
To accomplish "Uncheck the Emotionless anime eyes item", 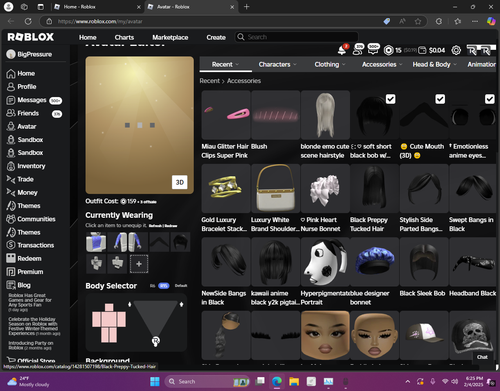I will [489, 99].
